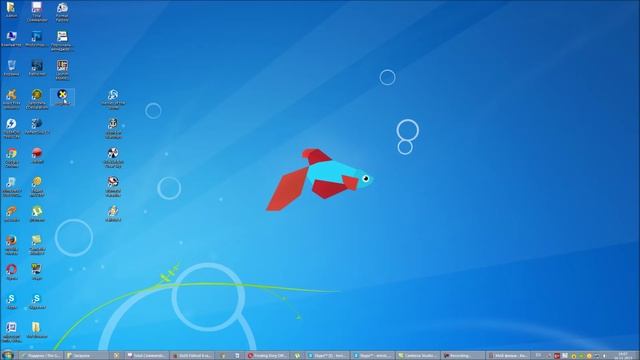Open the yellow folder in the top-left corner of the desktop
Viewport: 640px width, 360px height.
click(11, 10)
